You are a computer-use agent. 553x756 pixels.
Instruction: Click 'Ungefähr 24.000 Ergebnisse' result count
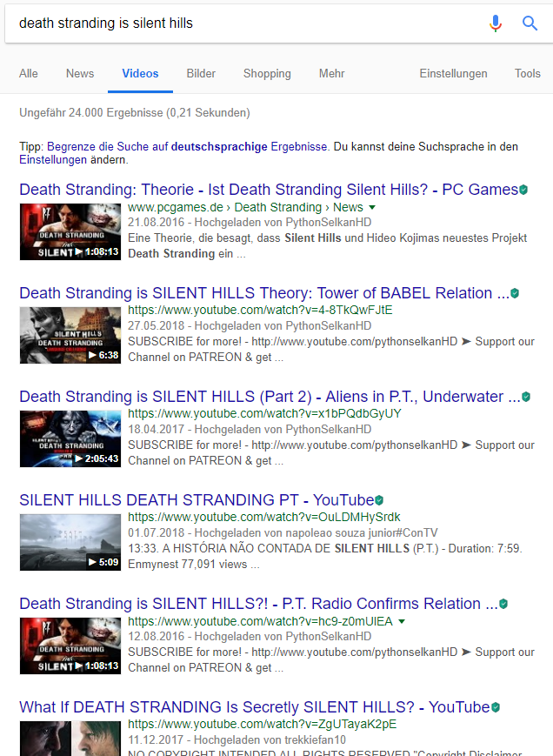pyautogui.click(x=135, y=113)
